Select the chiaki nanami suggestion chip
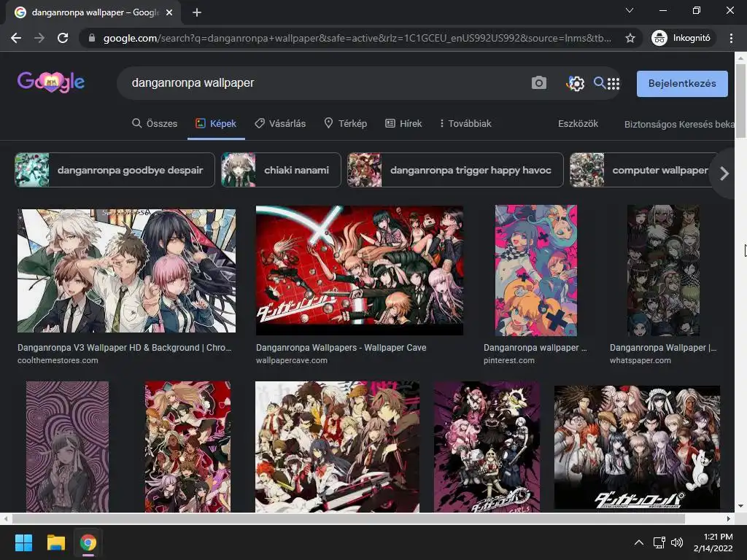This screenshot has height=560, width=747. 281,170
